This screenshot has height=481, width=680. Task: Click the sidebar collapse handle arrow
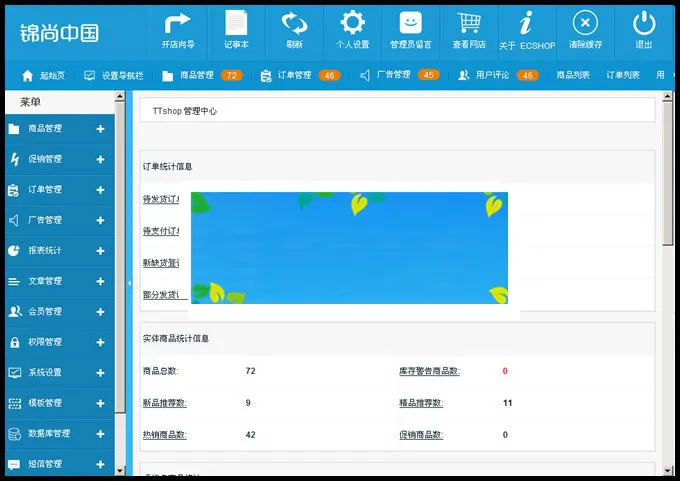(129, 283)
